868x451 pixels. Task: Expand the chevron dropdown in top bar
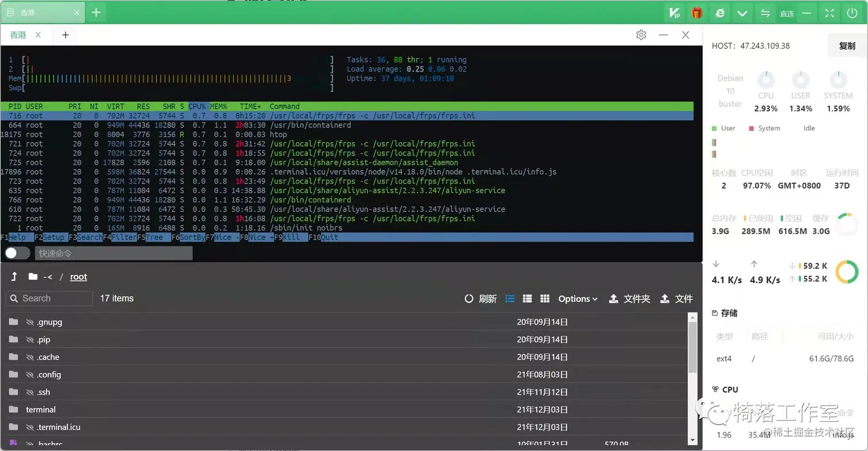[x=743, y=13]
